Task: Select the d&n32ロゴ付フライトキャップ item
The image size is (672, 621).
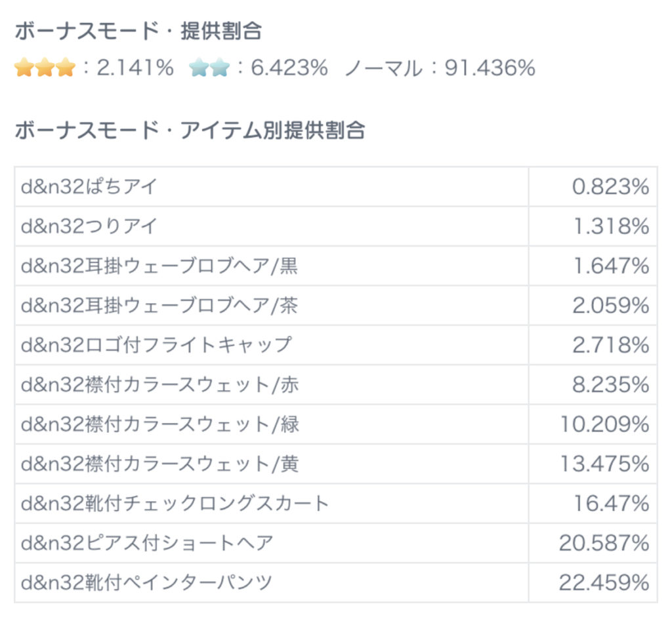Action: pos(156,345)
